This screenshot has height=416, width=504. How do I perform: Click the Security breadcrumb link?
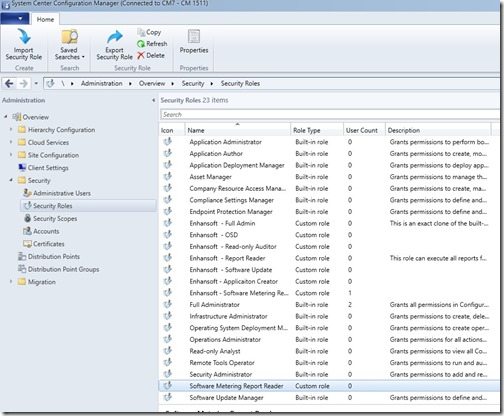click(193, 83)
